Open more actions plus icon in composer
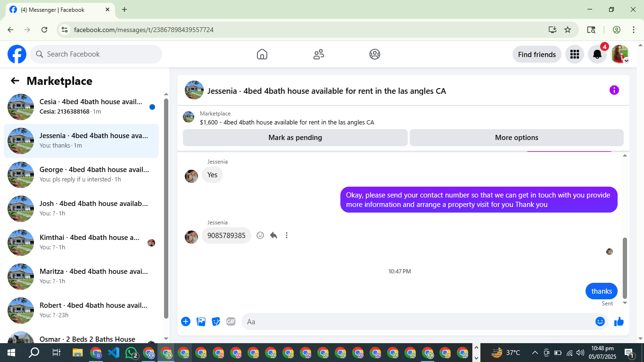 [x=186, y=321]
